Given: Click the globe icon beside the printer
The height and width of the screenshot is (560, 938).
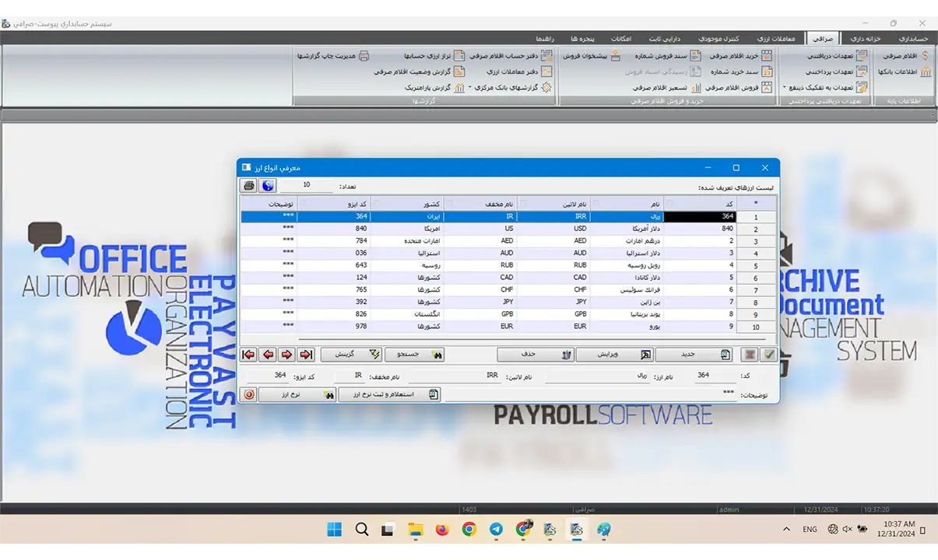Looking at the screenshot, I should tap(268, 186).
